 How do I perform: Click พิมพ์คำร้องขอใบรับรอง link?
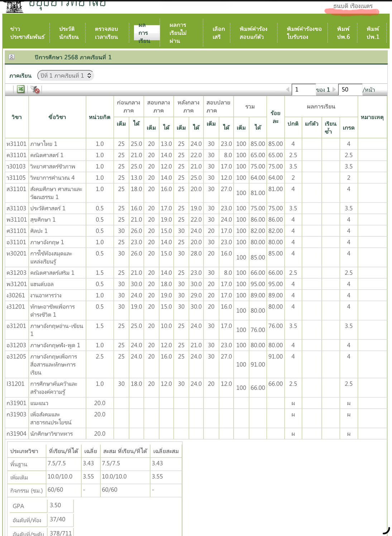tap(304, 33)
